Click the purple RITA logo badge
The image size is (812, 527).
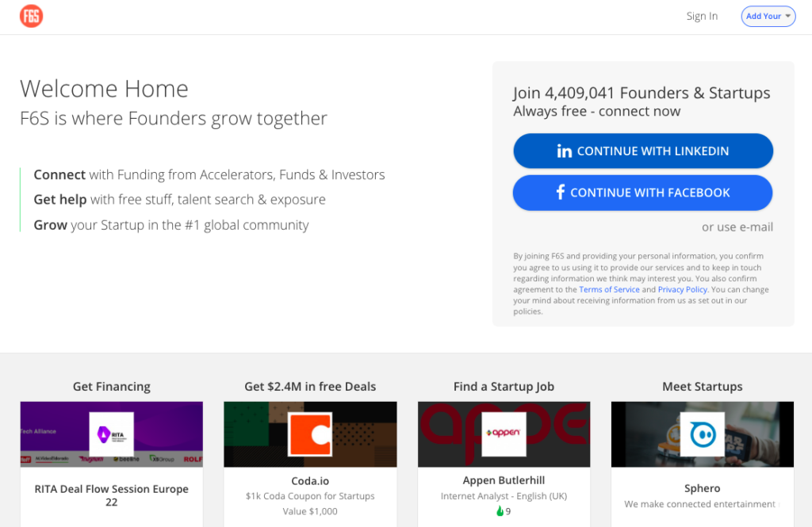coord(111,433)
